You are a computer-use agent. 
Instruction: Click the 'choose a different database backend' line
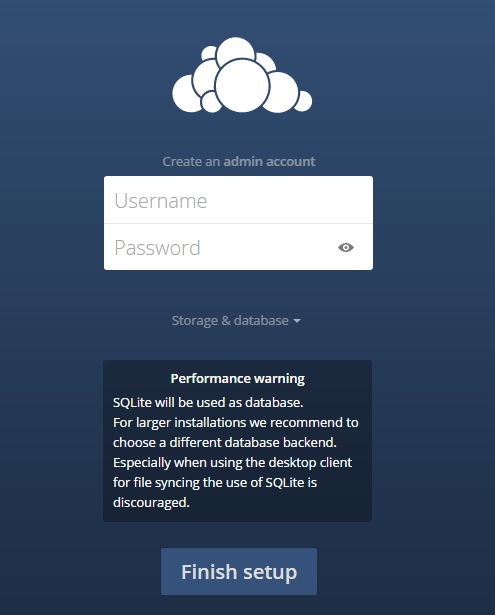[x=225, y=442]
